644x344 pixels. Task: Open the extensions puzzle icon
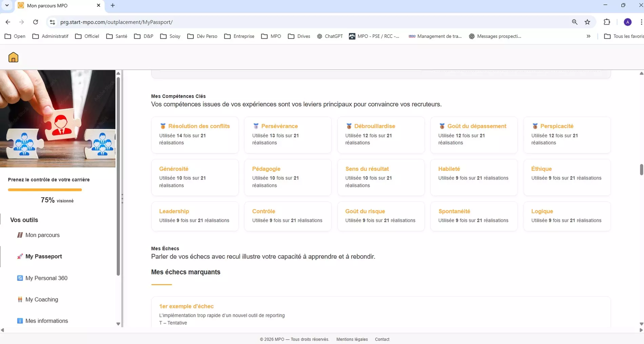click(607, 22)
